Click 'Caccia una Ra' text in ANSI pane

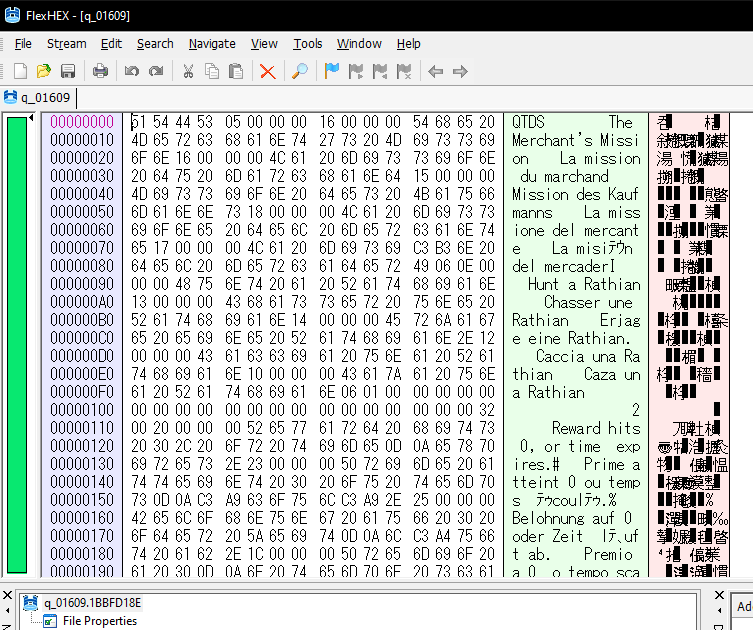coord(588,356)
